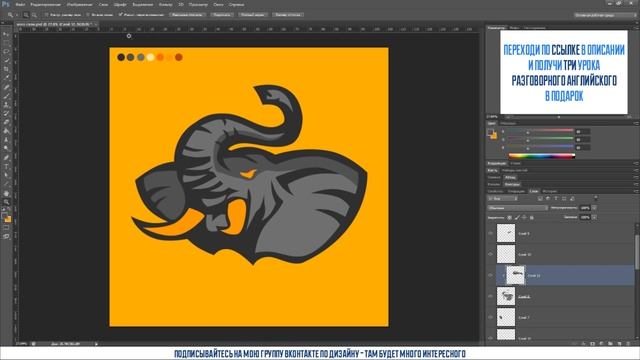Lock image pixels brush icon
The height and width of the screenshot is (360, 640).
[x=517, y=218]
